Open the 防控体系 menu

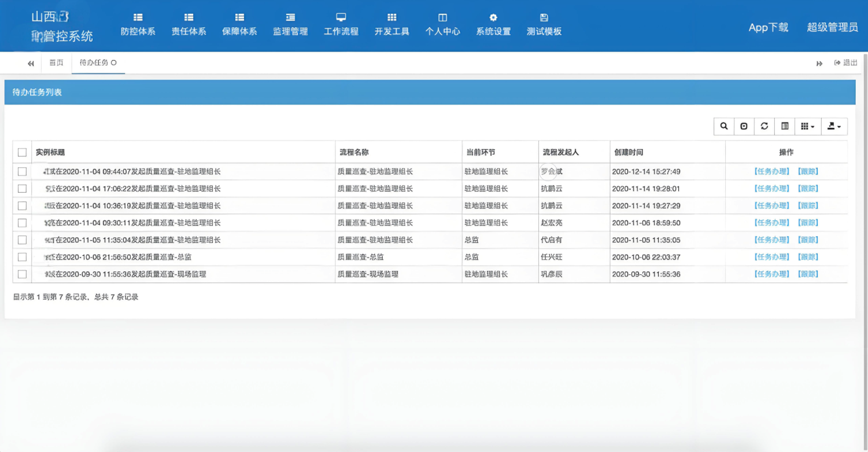coord(138,25)
